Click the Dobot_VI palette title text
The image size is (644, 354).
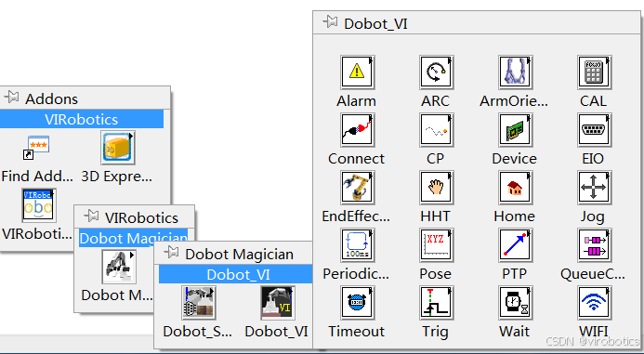pos(375,24)
